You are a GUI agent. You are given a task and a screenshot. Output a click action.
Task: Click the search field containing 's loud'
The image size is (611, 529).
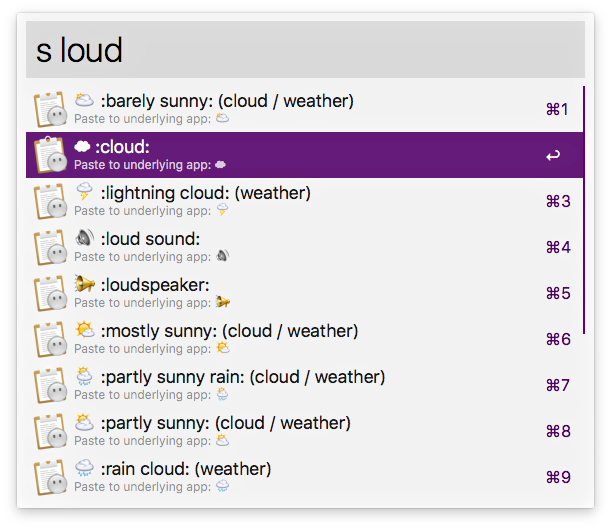tap(305, 49)
